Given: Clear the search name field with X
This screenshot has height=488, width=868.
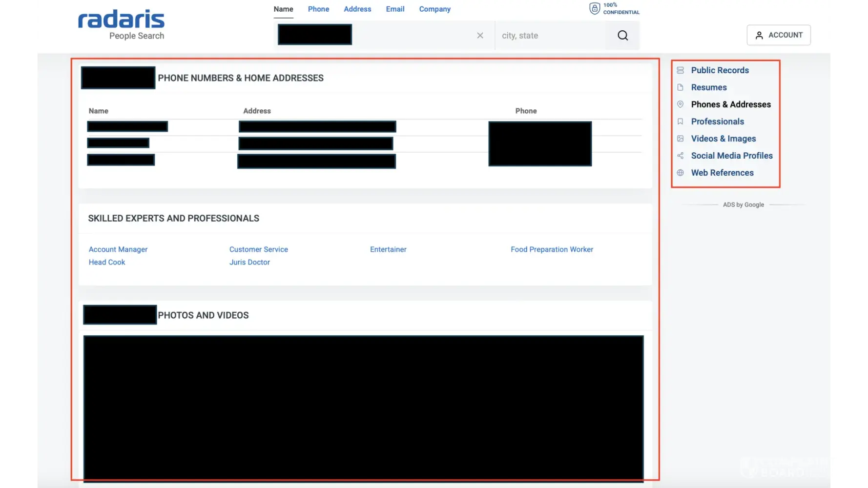Looking at the screenshot, I should click(x=480, y=36).
